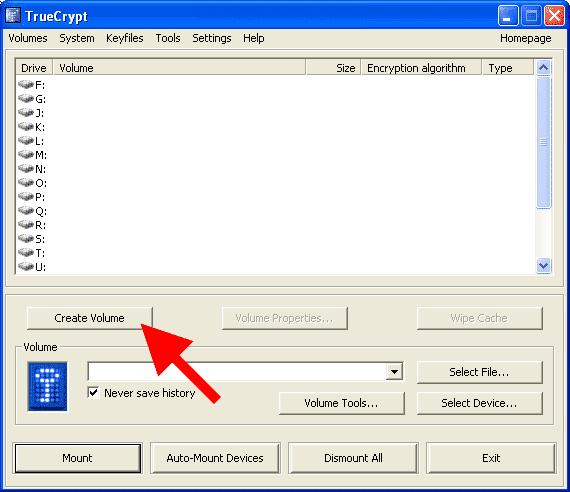Screen dimensions: 570x492
Task: Click the Select File... button
Action: click(479, 372)
